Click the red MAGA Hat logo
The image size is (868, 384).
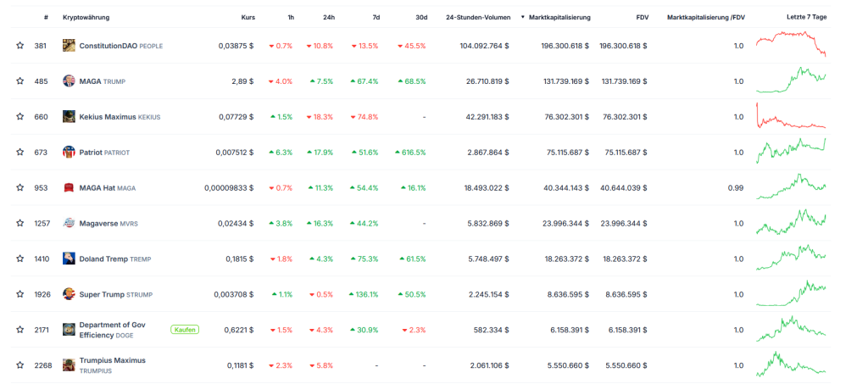[x=69, y=187]
